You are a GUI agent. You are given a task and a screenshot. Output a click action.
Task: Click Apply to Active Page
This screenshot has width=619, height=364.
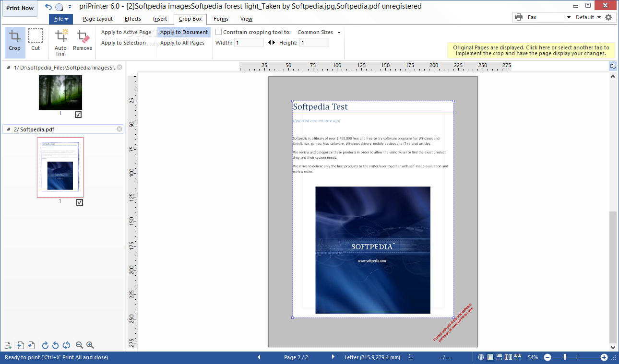click(x=126, y=32)
